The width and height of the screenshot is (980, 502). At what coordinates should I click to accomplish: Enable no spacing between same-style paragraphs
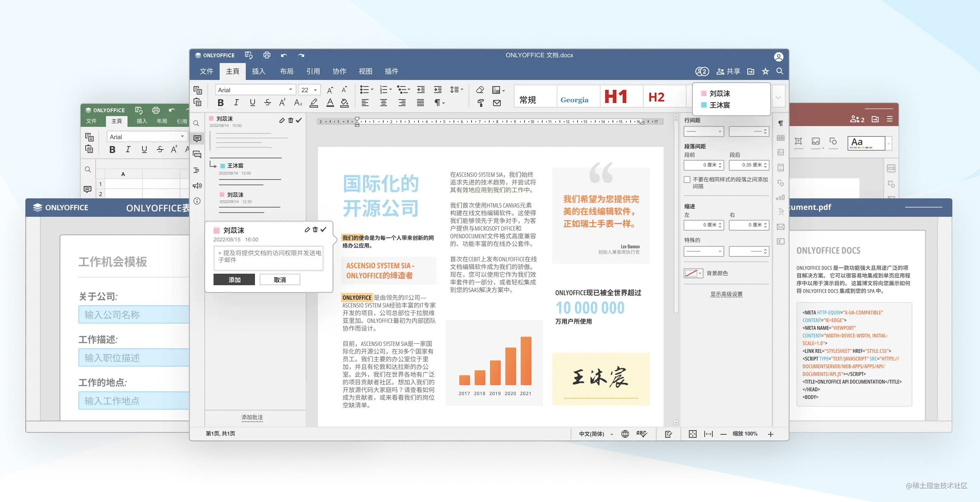[687, 180]
